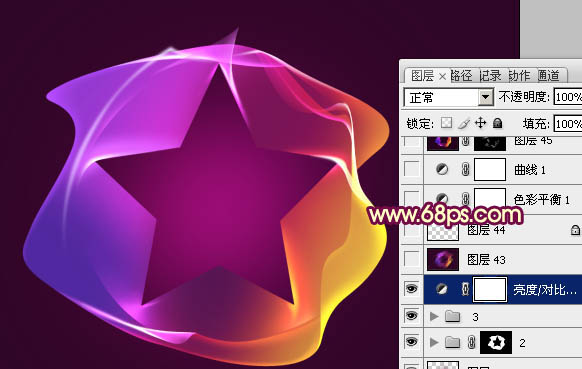Click the 图层 43 layer thumbnail

click(x=442, y=259)
